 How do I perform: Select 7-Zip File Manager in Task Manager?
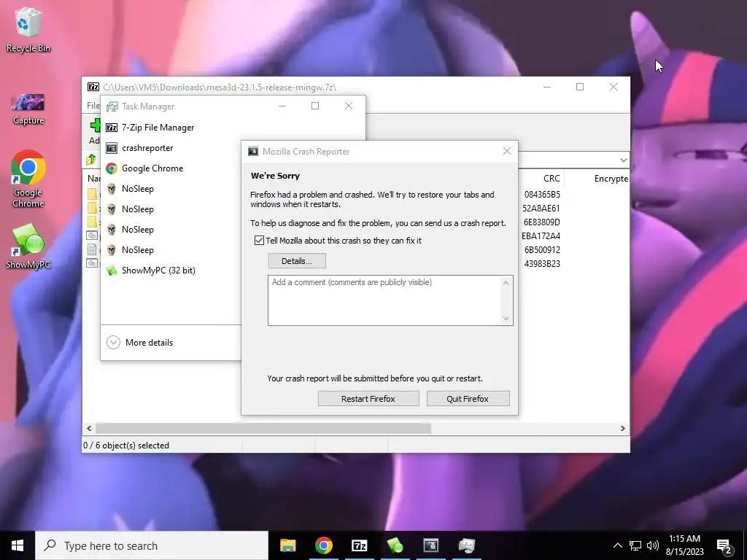[158, 128]
